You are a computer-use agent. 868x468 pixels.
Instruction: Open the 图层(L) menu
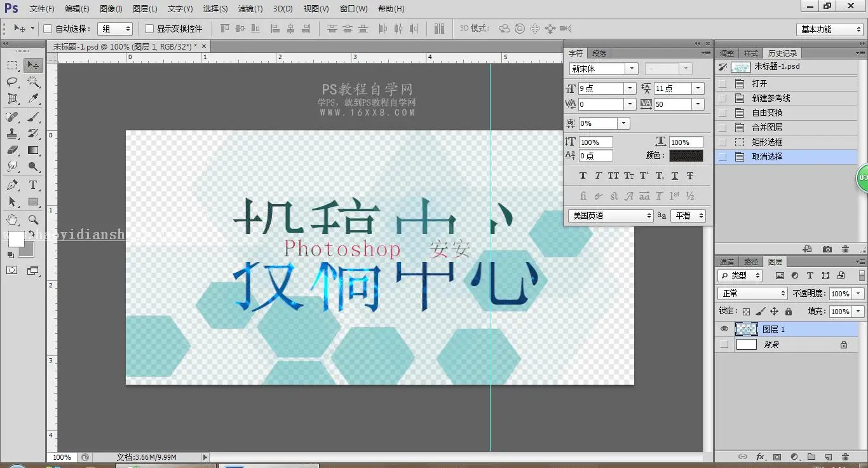pyautogui.click(x=146, y=9)
